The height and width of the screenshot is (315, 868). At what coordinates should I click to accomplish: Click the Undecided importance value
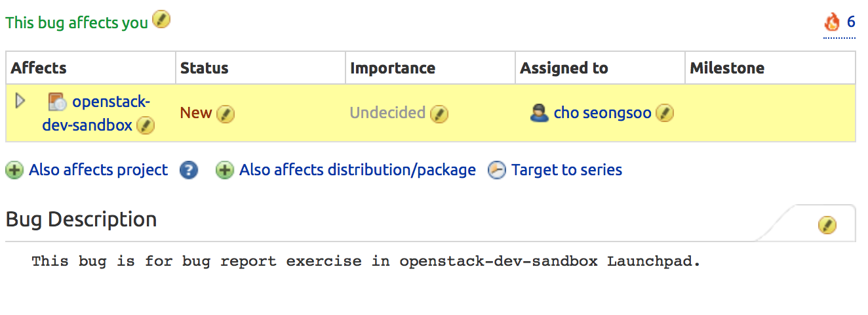(387, 113)
